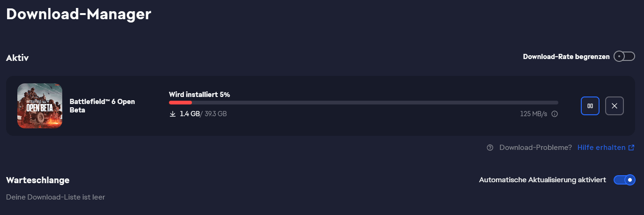The height and width of the screenshot is (215, 644).
Task: Enable the Download-Rate begrenzen toggle
Action: coord(624,57)
